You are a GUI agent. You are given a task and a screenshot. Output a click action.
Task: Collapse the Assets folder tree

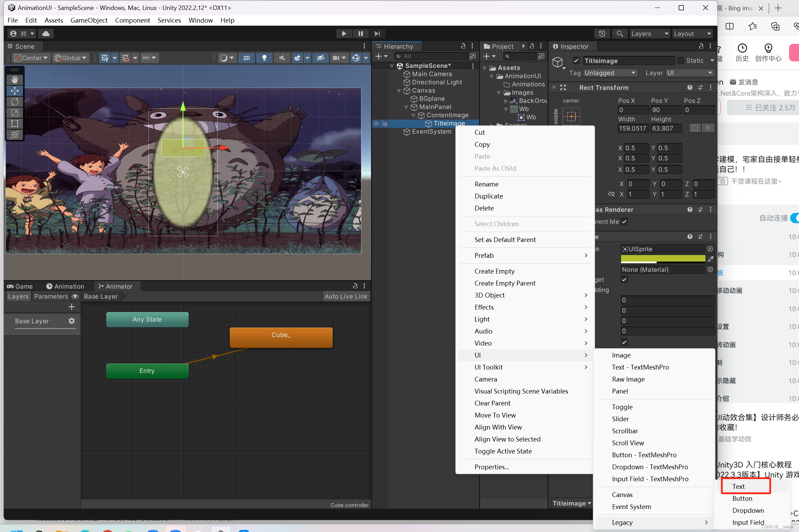click(485, 68)
